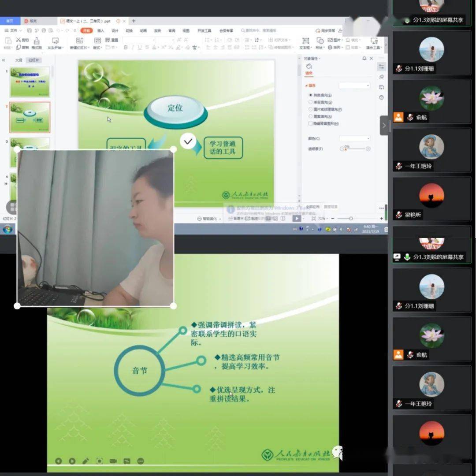Click the 从头开始 slideshow icon
The height and width of the screenshot is (476, 476).
(x=55, y=41)
